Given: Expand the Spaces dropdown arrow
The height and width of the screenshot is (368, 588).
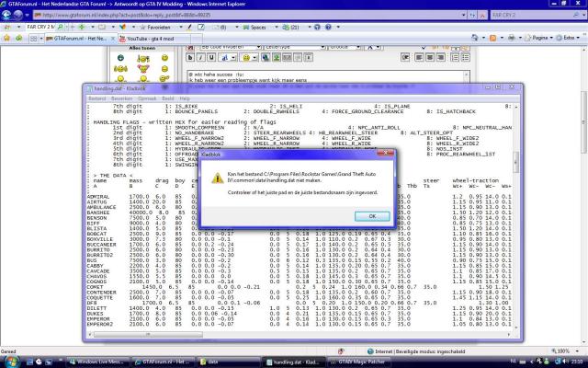Looking at the screenshot, I should click(277, 27).
